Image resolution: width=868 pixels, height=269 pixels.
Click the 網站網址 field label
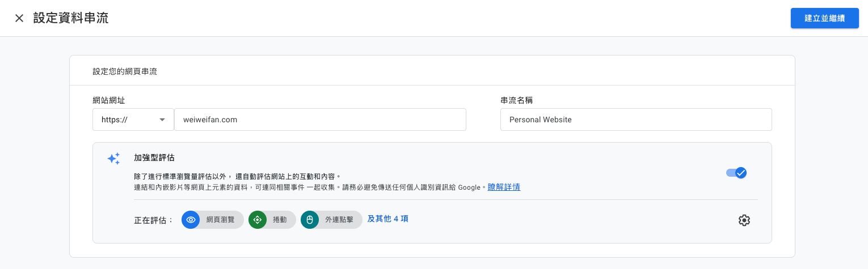(108, 100)
